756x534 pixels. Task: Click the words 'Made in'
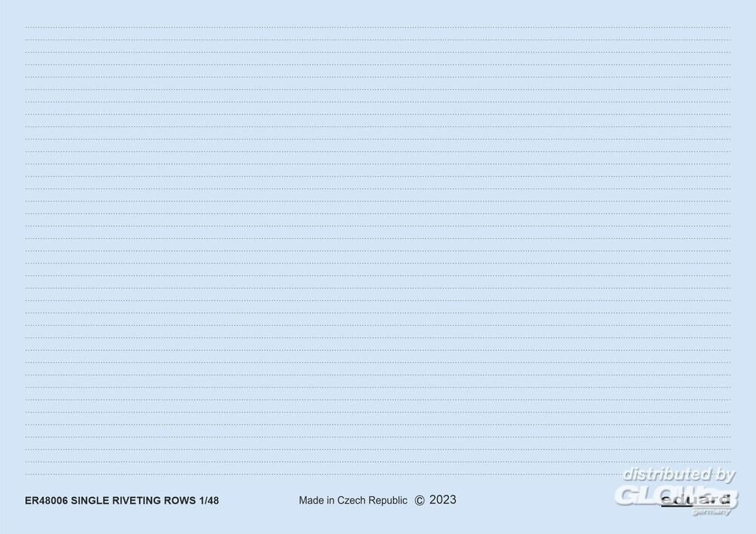point(316,501)
